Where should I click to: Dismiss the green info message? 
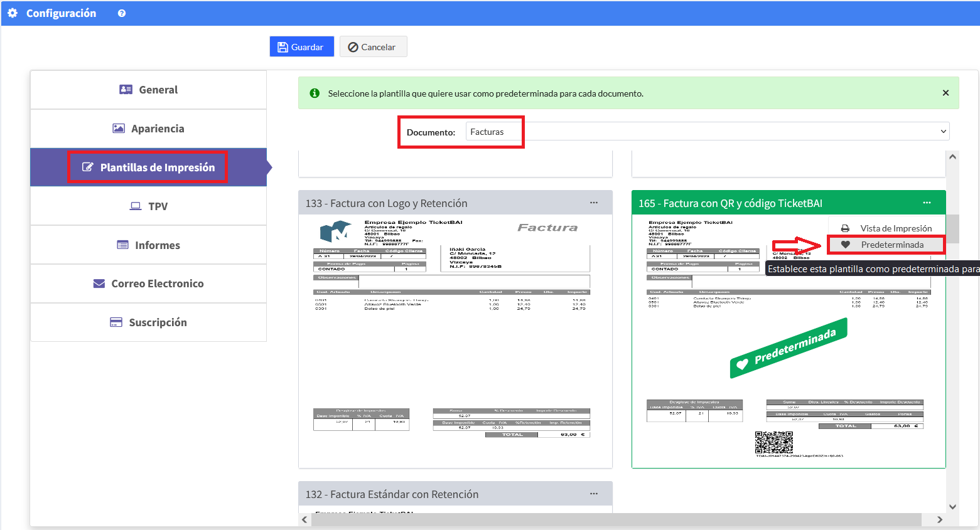click(945, 93)
